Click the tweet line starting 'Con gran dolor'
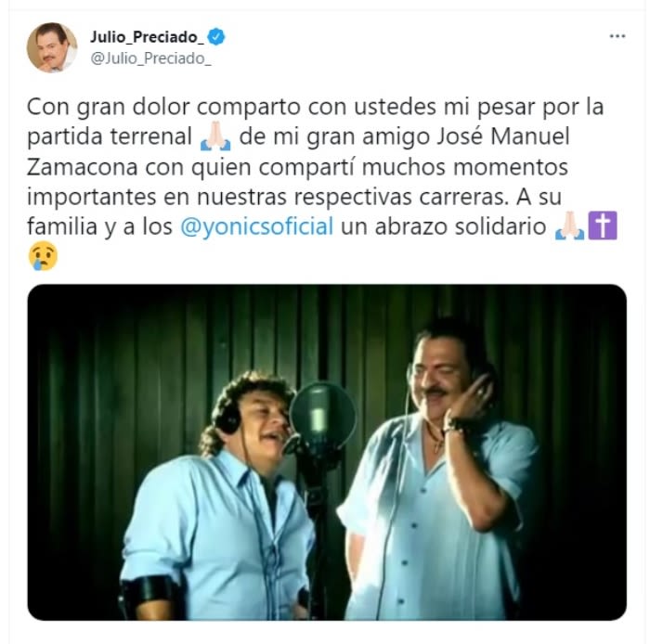Screen dimensions: 650x644 tap(315, 107)
